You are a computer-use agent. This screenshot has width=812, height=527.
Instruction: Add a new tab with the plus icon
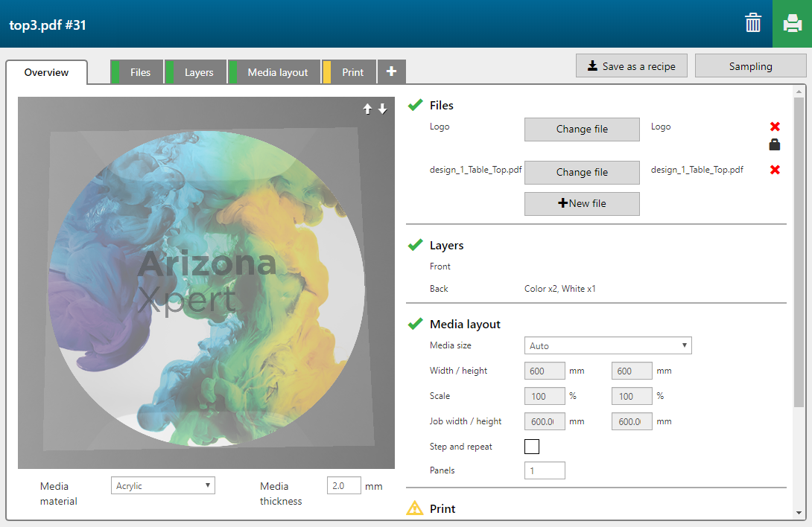tap(392, 71)
